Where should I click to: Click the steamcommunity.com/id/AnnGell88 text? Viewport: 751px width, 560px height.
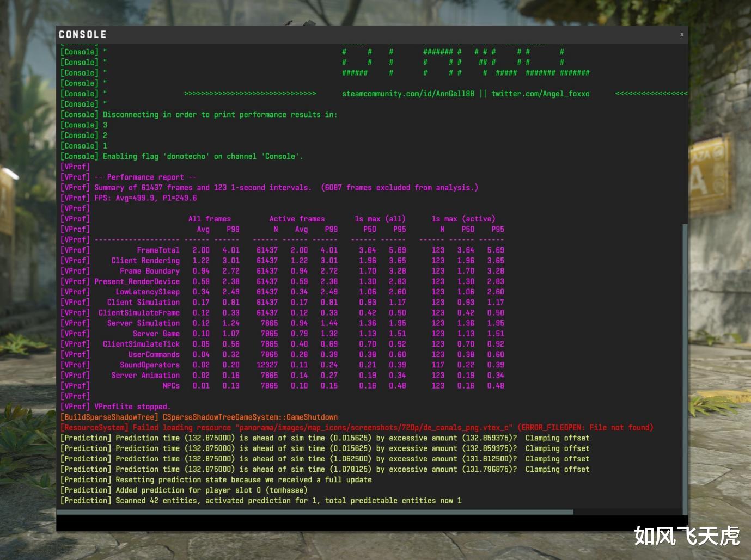pyautogui.click(x=408, y=94)
